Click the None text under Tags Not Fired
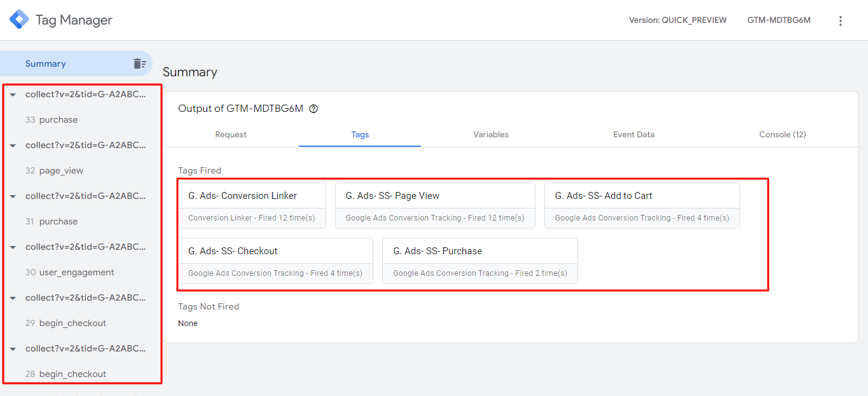Image resolution: width=868 pixels, height=396 pixels. 188,323
